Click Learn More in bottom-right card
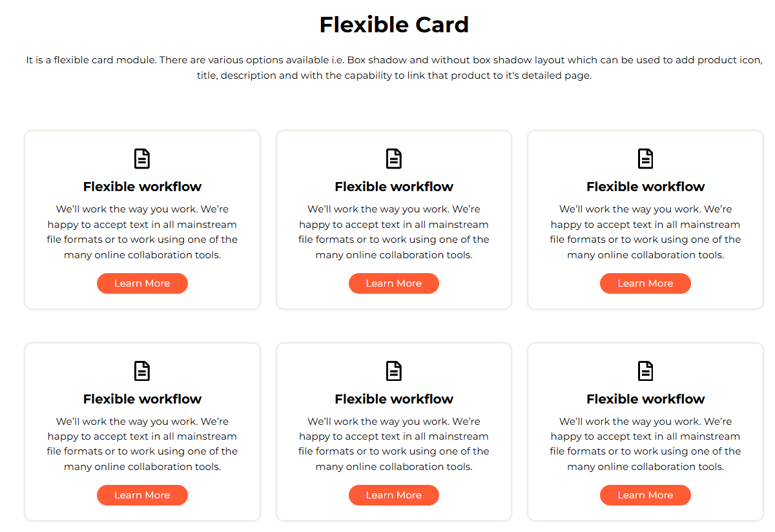The image size is (775, 532). (645, 495)
